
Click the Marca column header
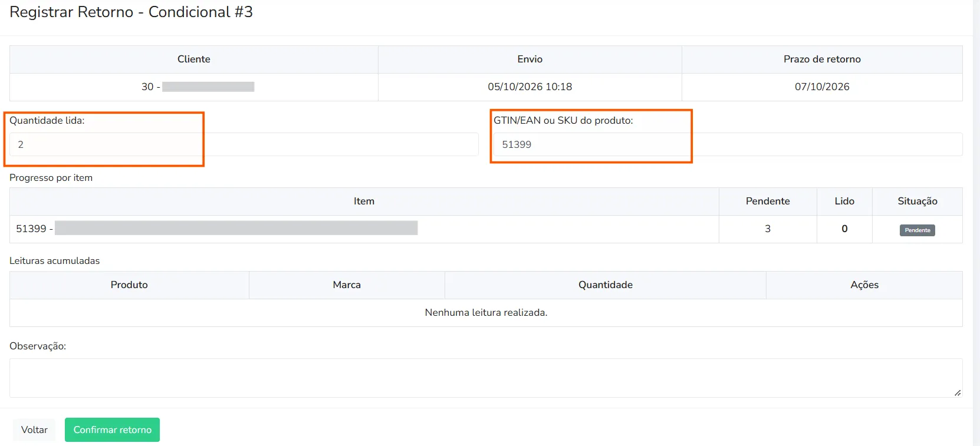[347, 285]
